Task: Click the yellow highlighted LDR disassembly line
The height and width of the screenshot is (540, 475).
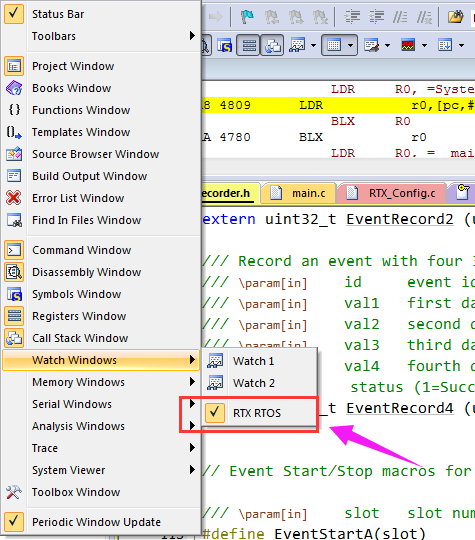Action: tap(338, 105)
